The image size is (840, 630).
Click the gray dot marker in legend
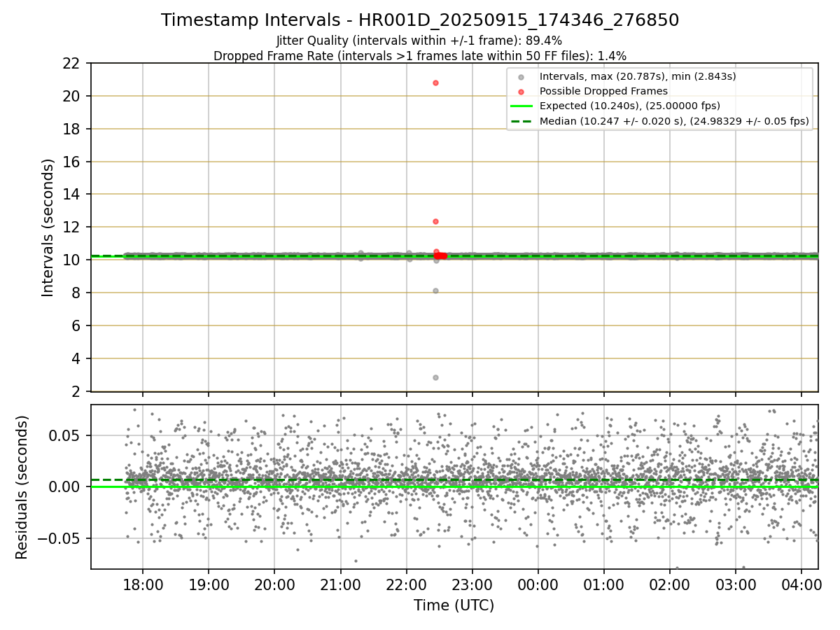[x=521, y=76]
